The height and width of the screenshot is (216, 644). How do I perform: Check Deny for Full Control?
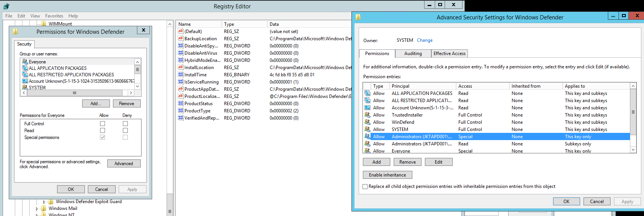pos(125,124)
